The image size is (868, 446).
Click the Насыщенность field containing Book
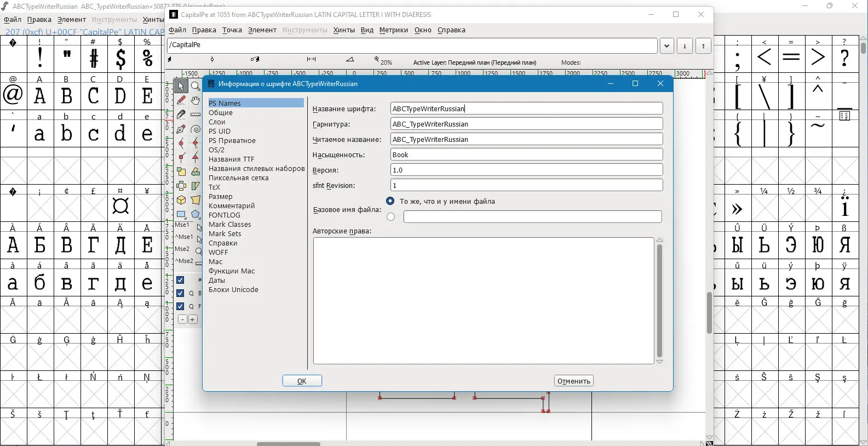tap(527, 155)
